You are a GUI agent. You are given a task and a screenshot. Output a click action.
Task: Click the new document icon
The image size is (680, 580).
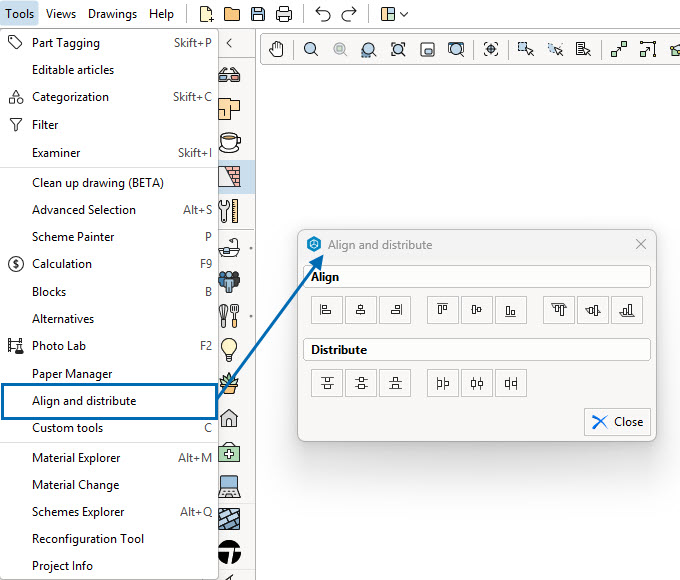coord(206,14)
